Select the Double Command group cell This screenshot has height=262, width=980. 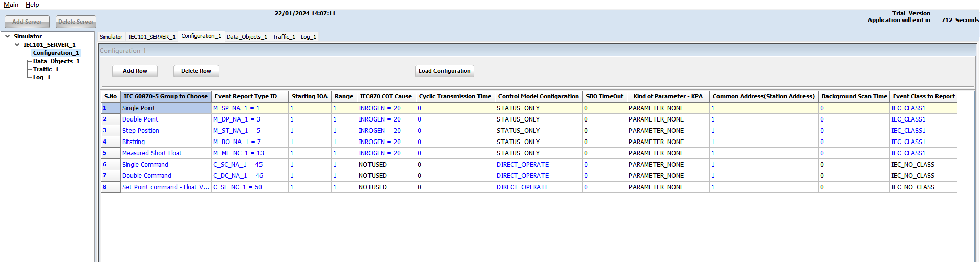[166, 176]
